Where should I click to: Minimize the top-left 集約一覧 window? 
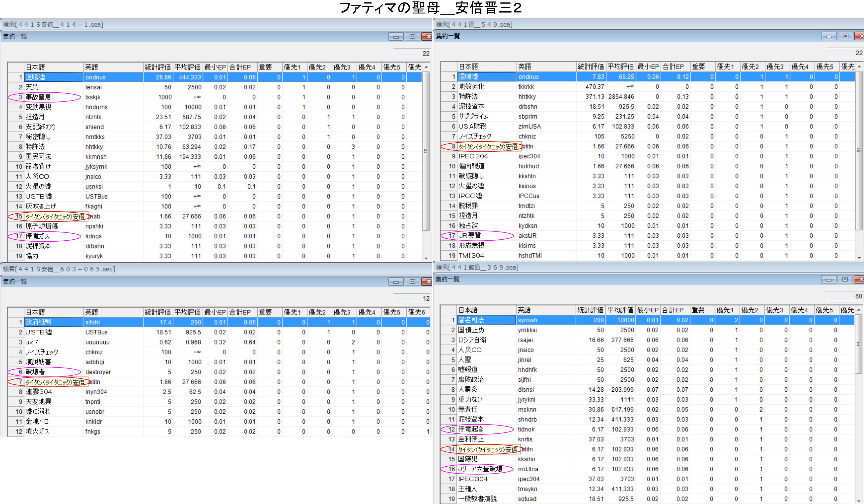point(396,37)
